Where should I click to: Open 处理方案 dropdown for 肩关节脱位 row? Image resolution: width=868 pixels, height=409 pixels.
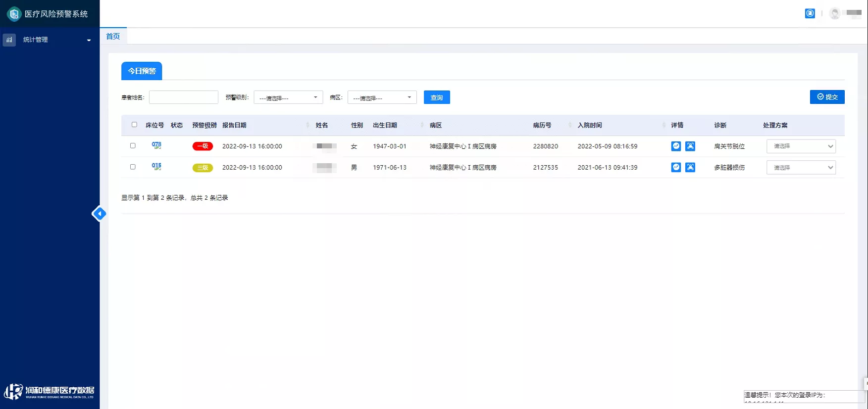point(801,146)
